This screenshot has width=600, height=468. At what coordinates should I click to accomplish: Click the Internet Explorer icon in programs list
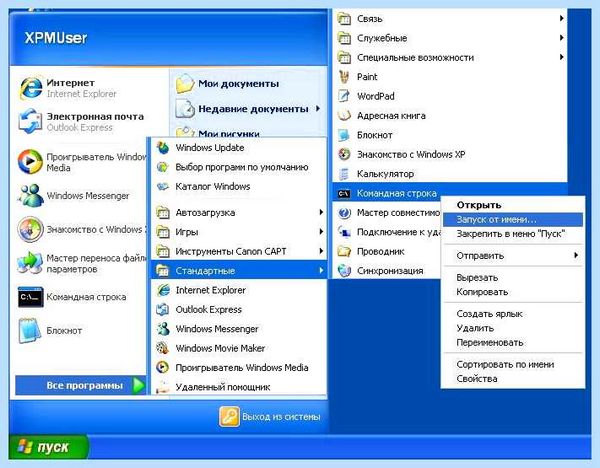(163, 290)
